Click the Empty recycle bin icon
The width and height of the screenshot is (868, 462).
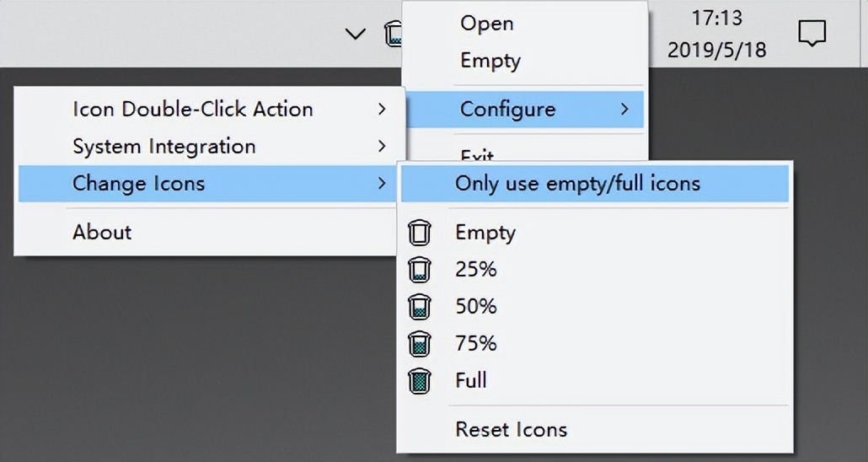point(419,232)
